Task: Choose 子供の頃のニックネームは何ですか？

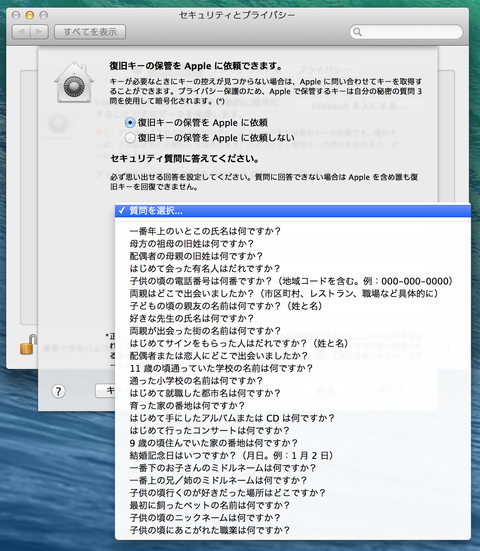Action: tap(293, 518)
